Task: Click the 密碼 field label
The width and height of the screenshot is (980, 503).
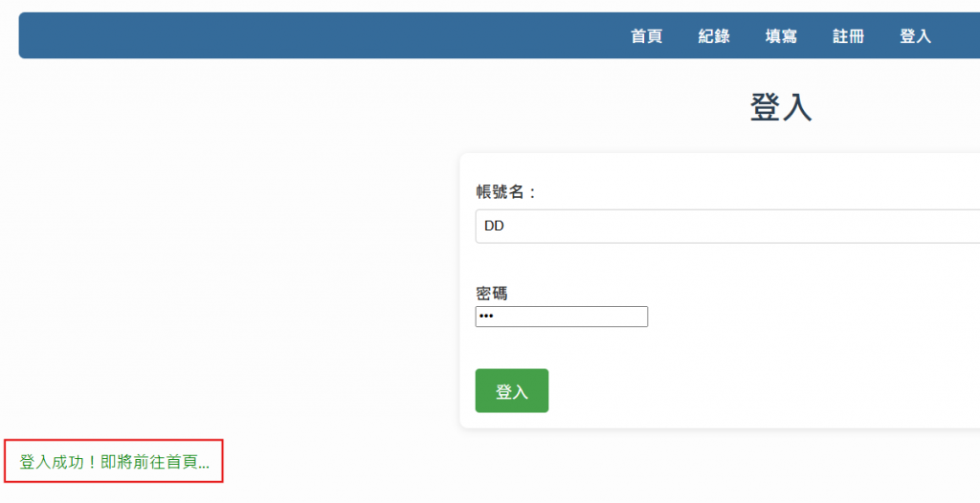Action: click(x=492, y=293)
